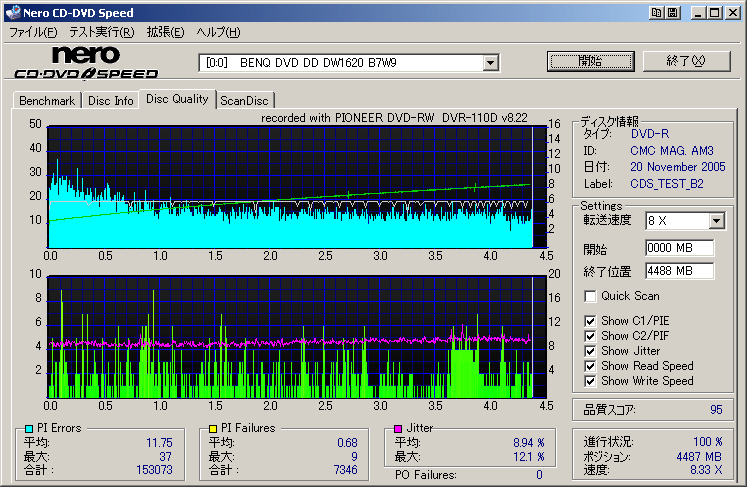Click the date 20 November 2005

coord(677,167)
